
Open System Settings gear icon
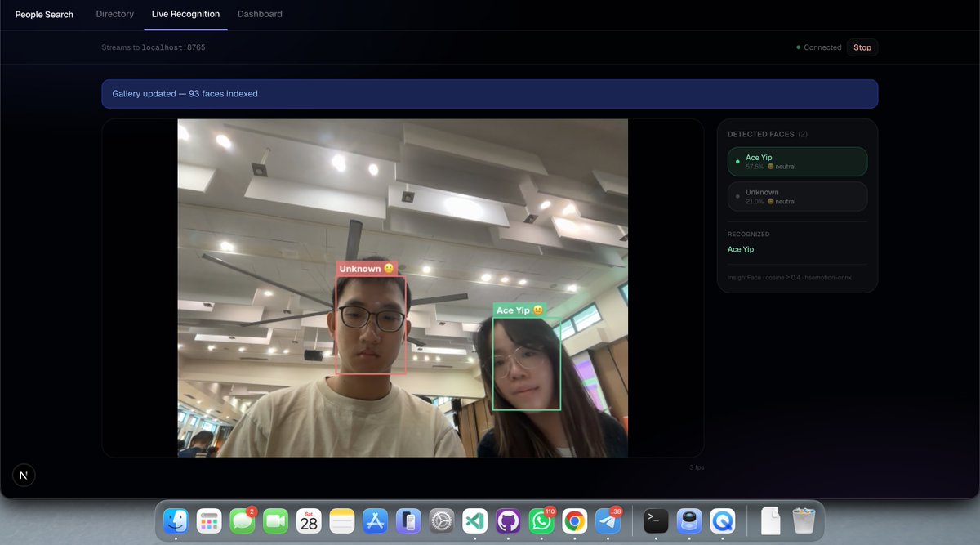(442, 520)
